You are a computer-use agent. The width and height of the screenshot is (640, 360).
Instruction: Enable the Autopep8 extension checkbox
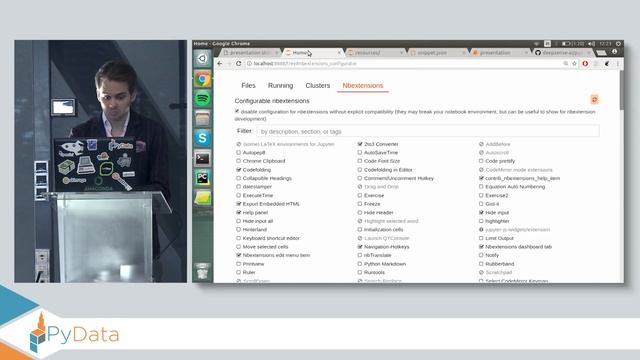click(238, 152)
